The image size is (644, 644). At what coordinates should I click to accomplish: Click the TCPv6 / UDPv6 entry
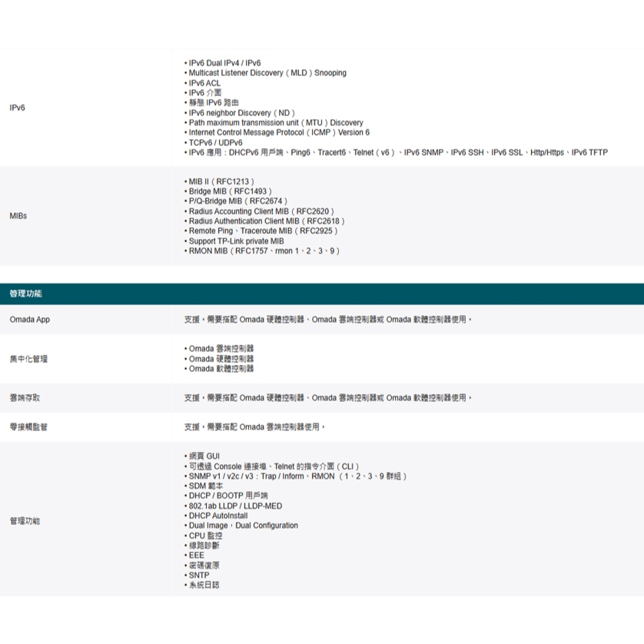coord(215,143)
